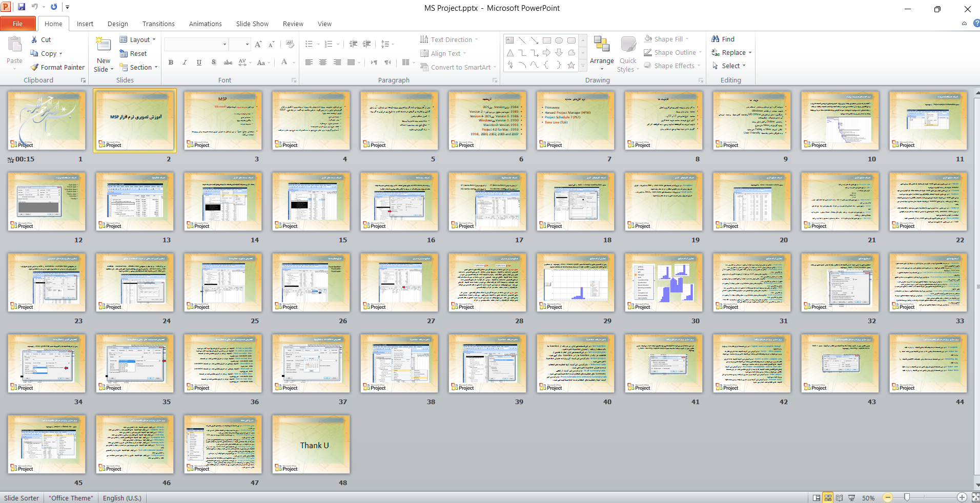This screenshot has height=503, width=980.
Task: Pick the 5-point star shape
Action: (x=571, y=65)
